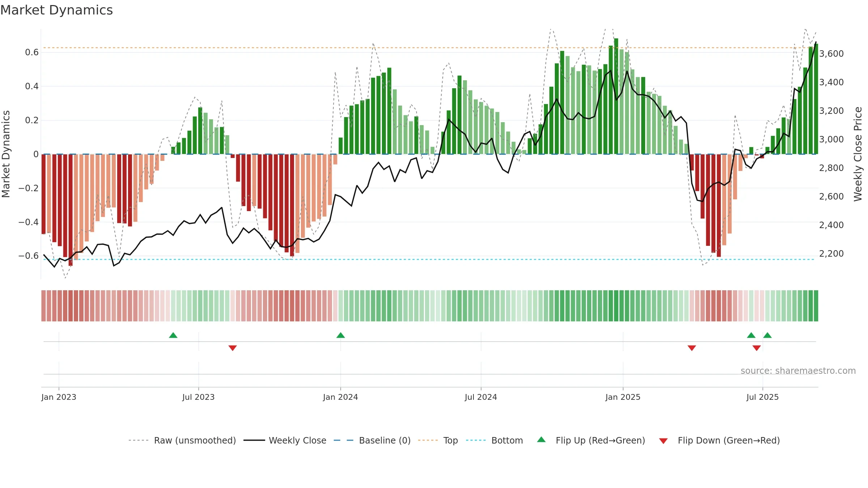Click the 3,000 price axis value
Image resolution: width=868 pixels, height=488 pixels.
(x=831, y=139)
